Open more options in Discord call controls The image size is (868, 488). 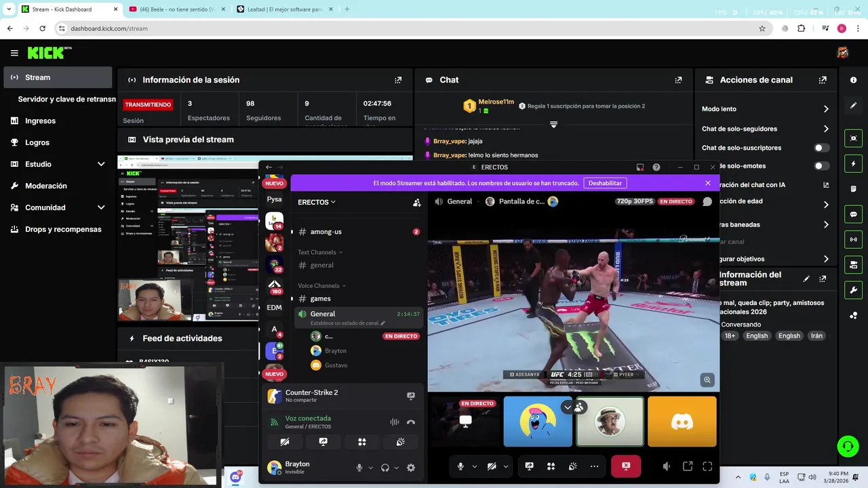point(594,466)
